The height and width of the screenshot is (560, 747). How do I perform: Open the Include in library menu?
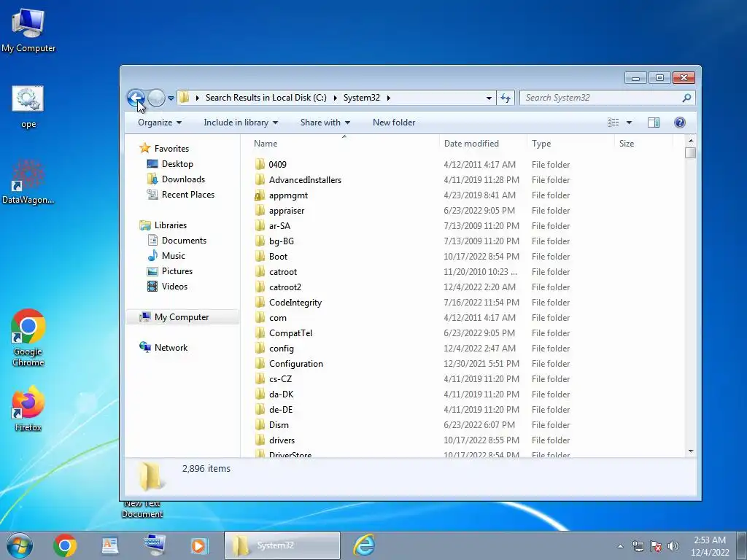241,122
